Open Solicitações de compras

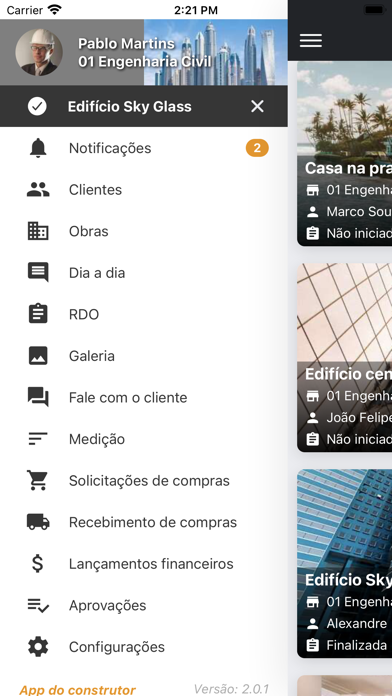coord(144,480)
